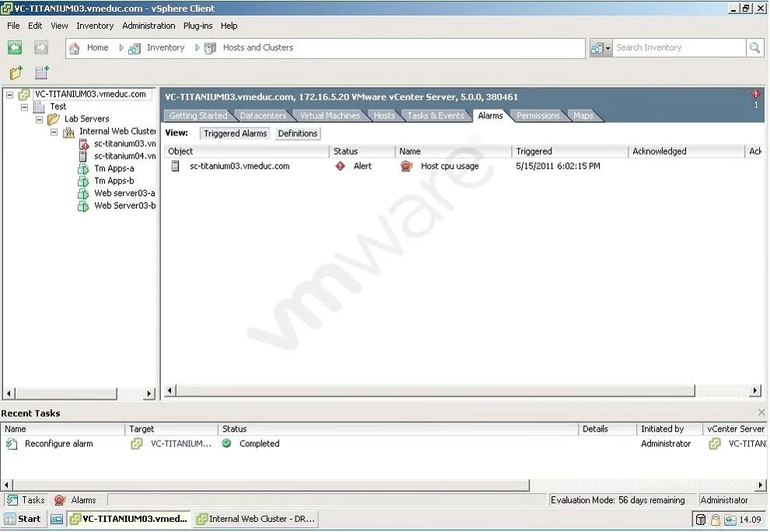Viewport: 770px width, 532px height.
Task: Click the Show Desktop taskbar icon
Action: [x=57, y=519]
